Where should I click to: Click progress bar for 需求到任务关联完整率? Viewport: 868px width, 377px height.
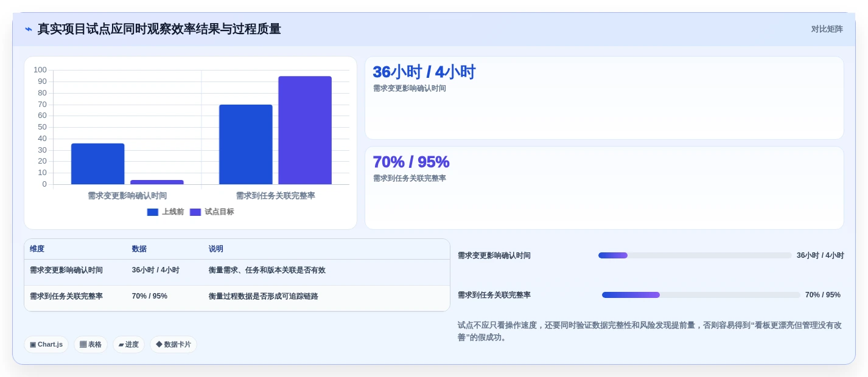pyautogui.click(x=701, y=295)
